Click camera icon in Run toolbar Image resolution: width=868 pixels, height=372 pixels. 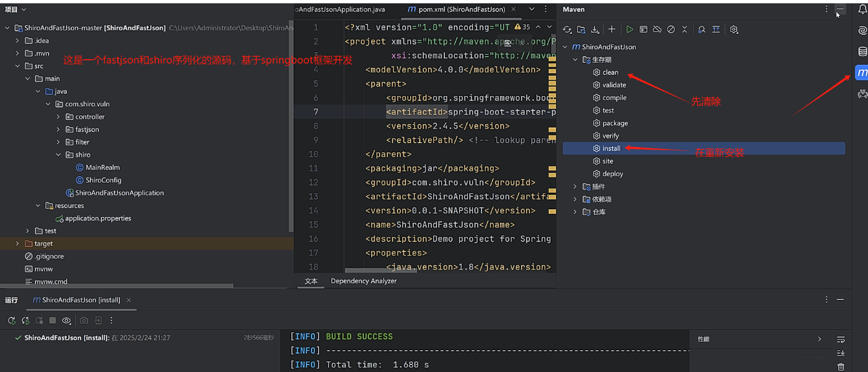84,320
